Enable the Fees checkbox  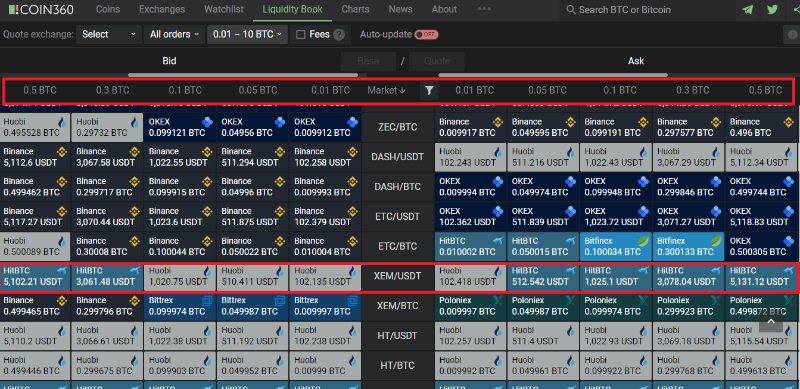pyautogui.click(x=301, y=35)
